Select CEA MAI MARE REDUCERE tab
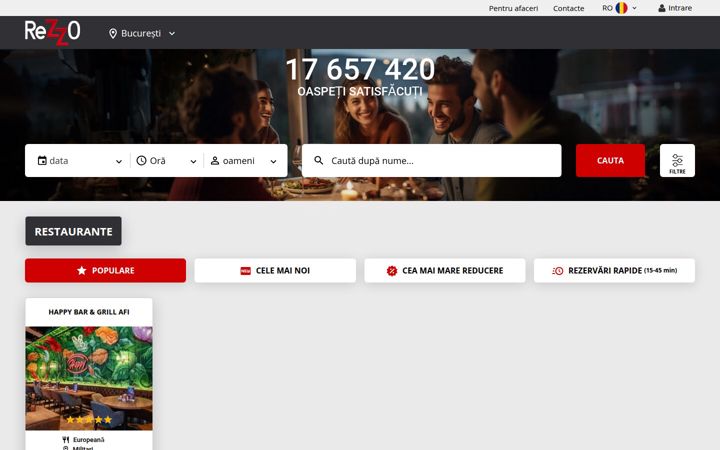This screenshot has height=450, width=720. [x=444, y=270]
